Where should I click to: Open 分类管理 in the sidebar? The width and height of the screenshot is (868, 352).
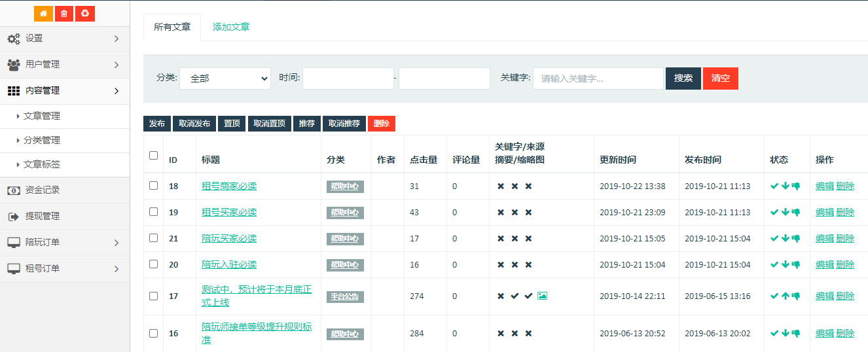(x=42, y=140)
